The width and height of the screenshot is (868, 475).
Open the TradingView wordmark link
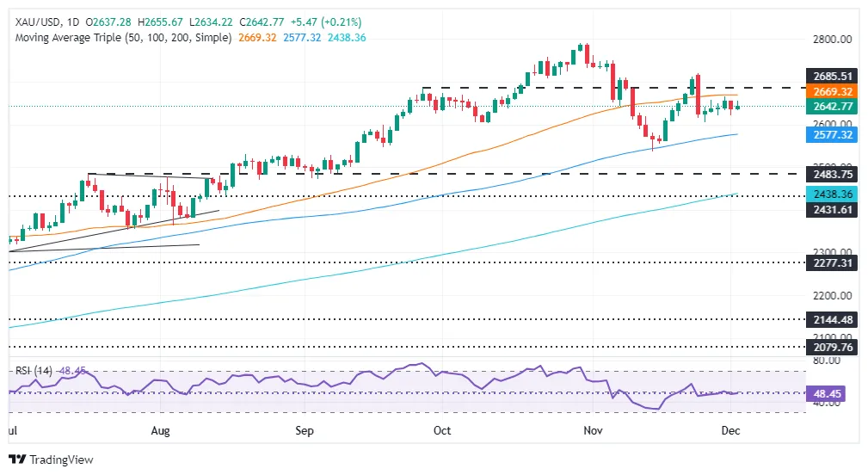point(61,460)
